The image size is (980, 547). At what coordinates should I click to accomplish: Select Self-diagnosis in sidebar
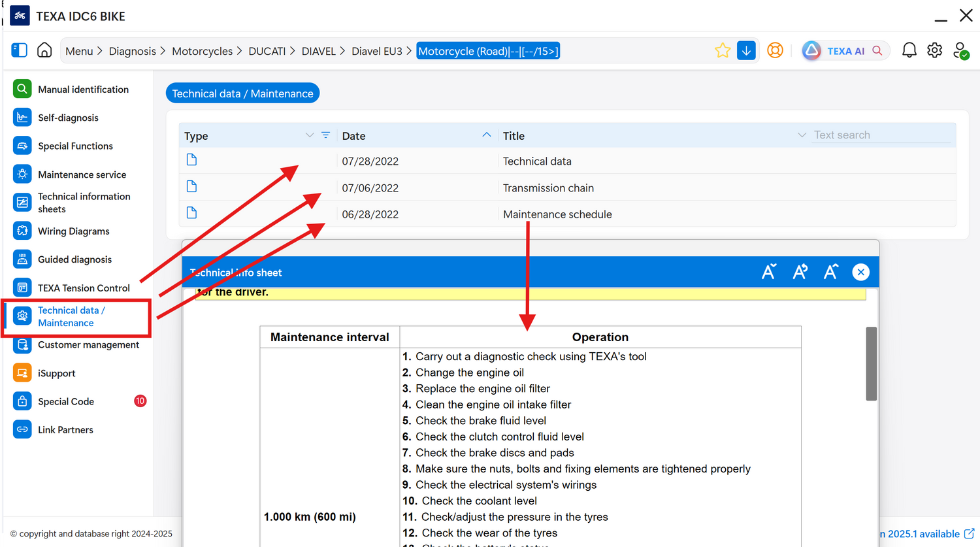point(68,118)
